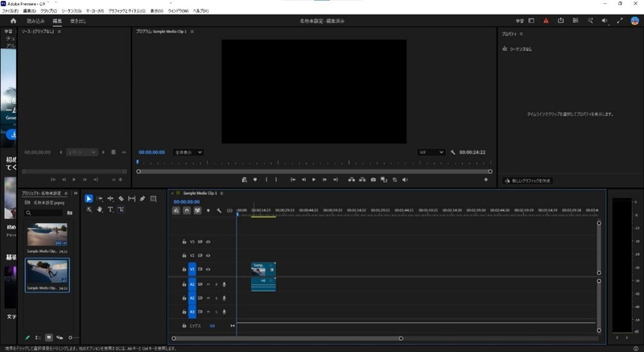Open Properties panel menu

click(521, 34)
